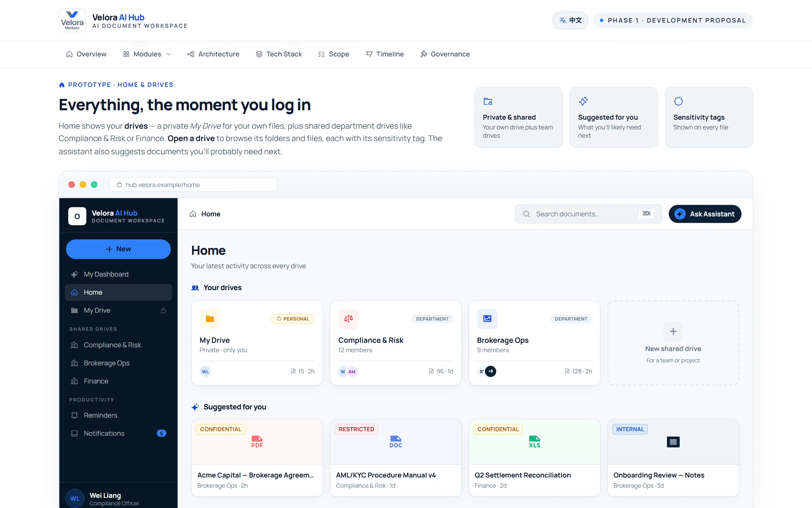The width and height of the screenshot is (812, 508).
Task: Expand the Modules dropdown menu
Action: tap(147, 54)
